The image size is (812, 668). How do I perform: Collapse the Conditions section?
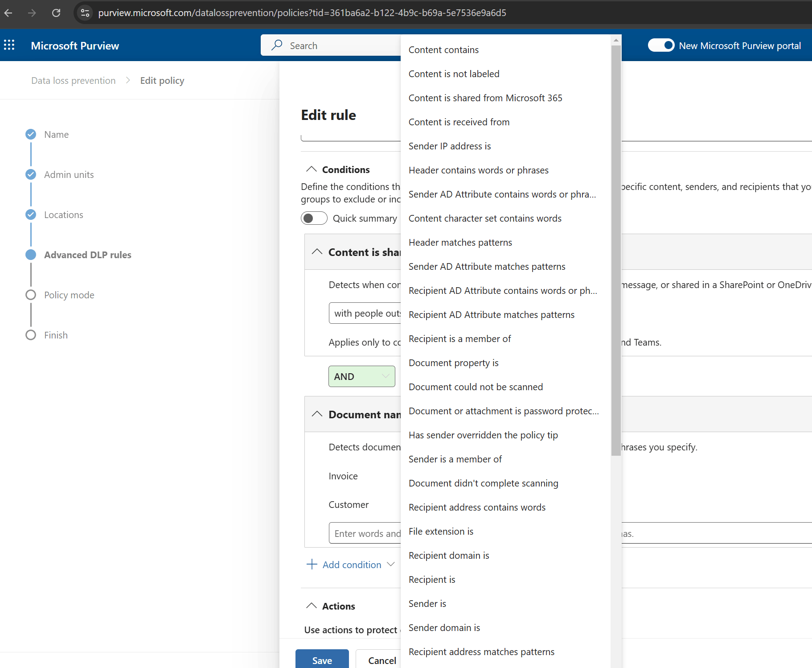tap(312, 169)
